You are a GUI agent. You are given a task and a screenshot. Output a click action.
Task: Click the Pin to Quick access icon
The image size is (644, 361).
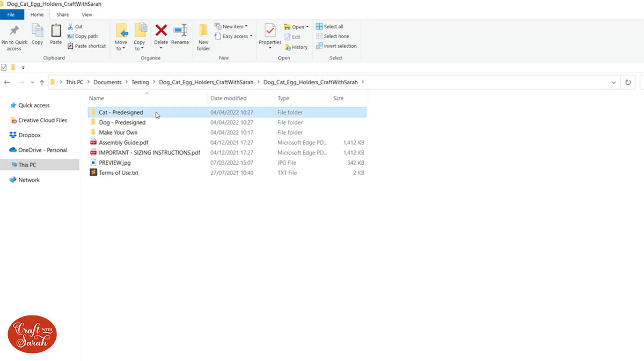(14, 35)
